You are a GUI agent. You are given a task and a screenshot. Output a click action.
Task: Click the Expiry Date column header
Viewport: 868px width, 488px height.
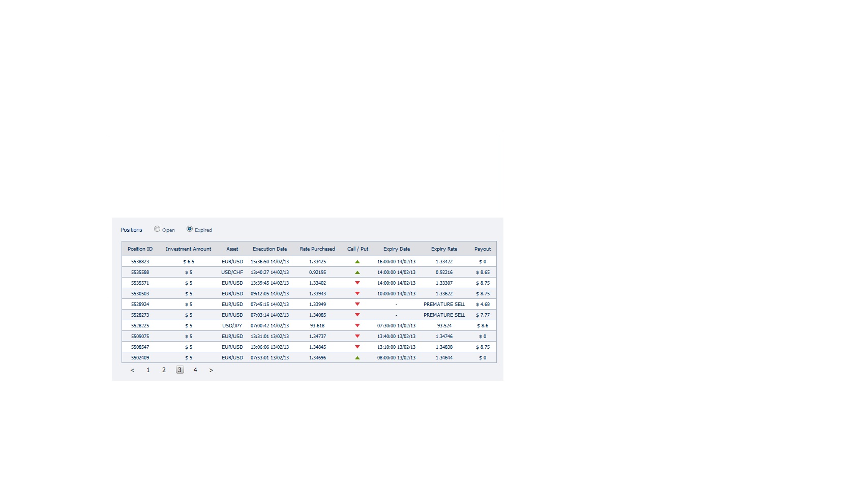397,249
